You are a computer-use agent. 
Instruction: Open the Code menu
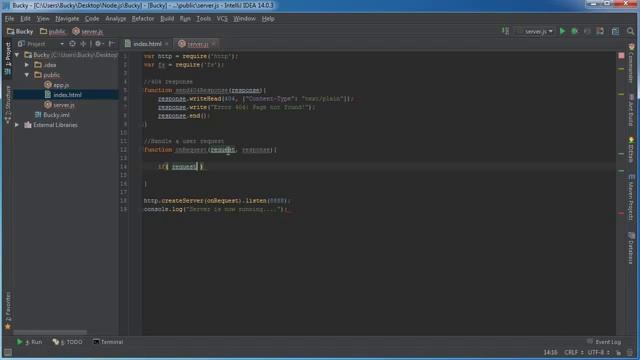pyautogui.click(x=92, y=19)
